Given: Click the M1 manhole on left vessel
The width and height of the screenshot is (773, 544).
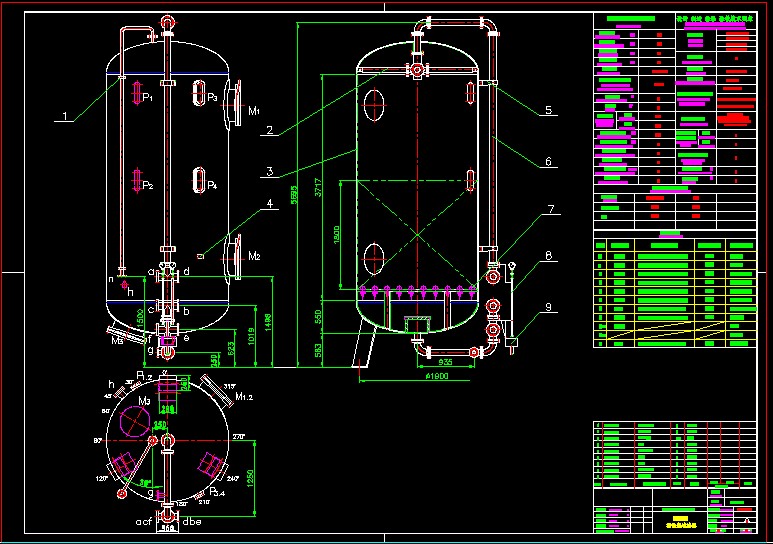Looking at the screenshot, I should tap(233, 102).
